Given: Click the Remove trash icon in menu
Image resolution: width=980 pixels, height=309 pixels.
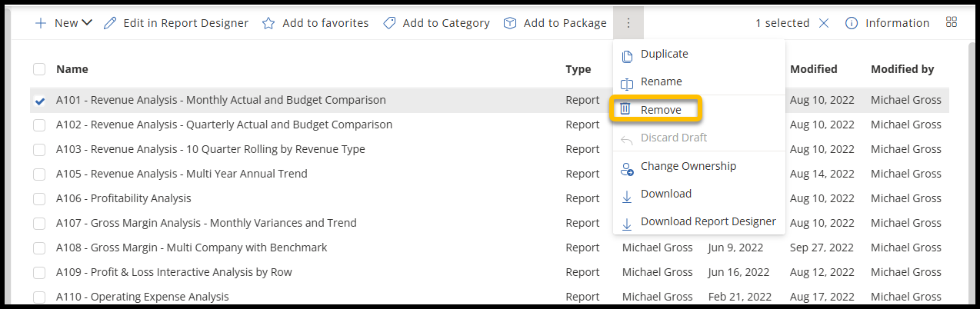Looking at the screenshot, I should 626,110.
